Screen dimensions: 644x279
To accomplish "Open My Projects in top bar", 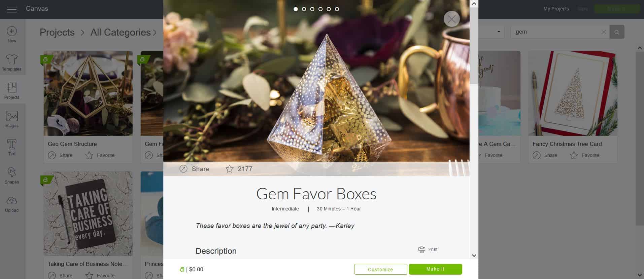I will coord(556,9).
